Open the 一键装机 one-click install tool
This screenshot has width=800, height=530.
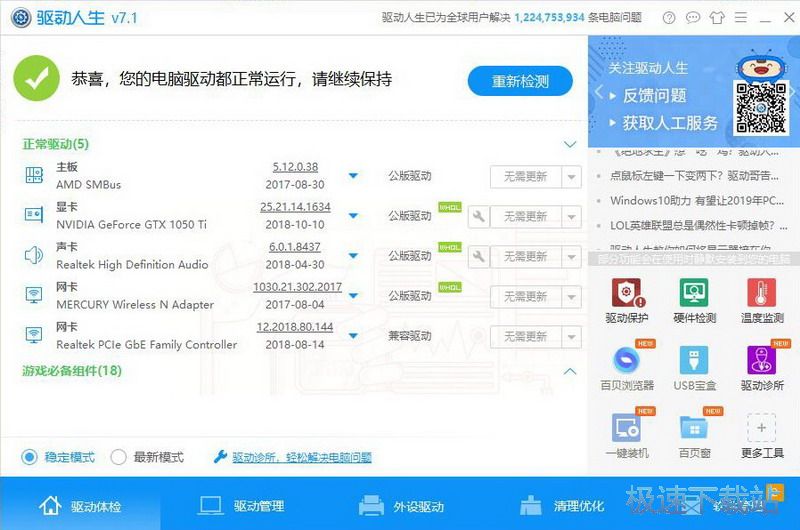[x=627, y=435]
